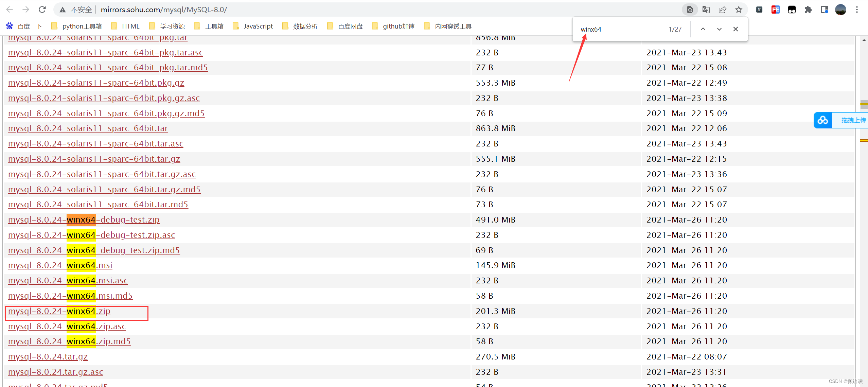Download mysql-8.0.24-winx64.msi
The height and width of the screenshot is (387, 868).
(x=60, y=265)
